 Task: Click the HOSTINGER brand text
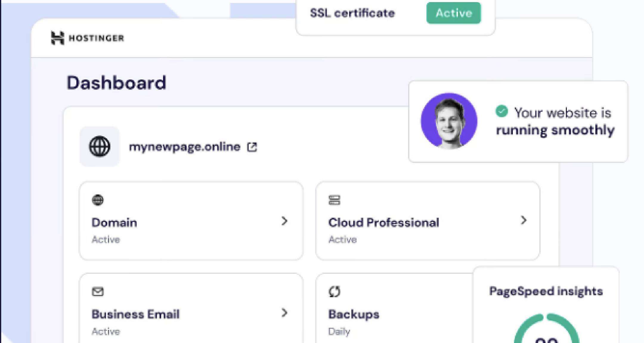(x=96, y=38)
